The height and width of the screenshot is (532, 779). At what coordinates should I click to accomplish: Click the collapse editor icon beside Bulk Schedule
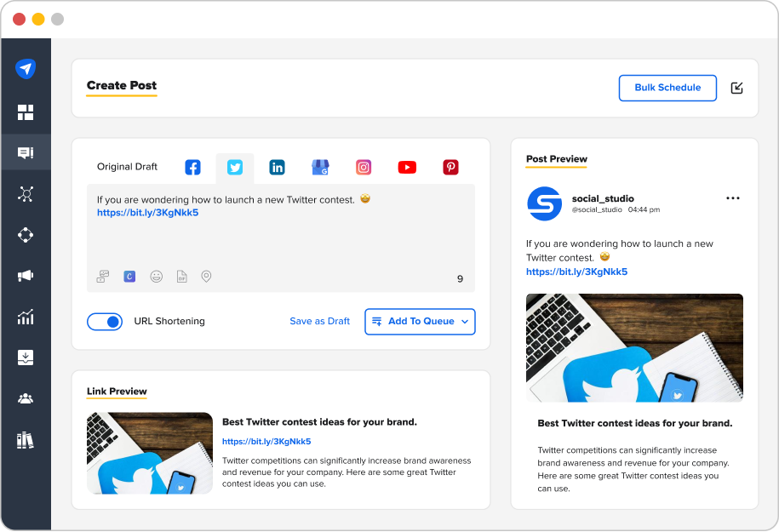[x=736, y=88]
